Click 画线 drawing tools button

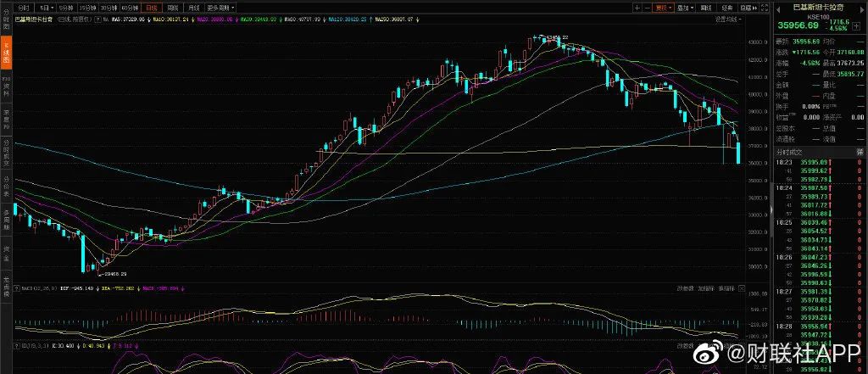coord(705,8)
